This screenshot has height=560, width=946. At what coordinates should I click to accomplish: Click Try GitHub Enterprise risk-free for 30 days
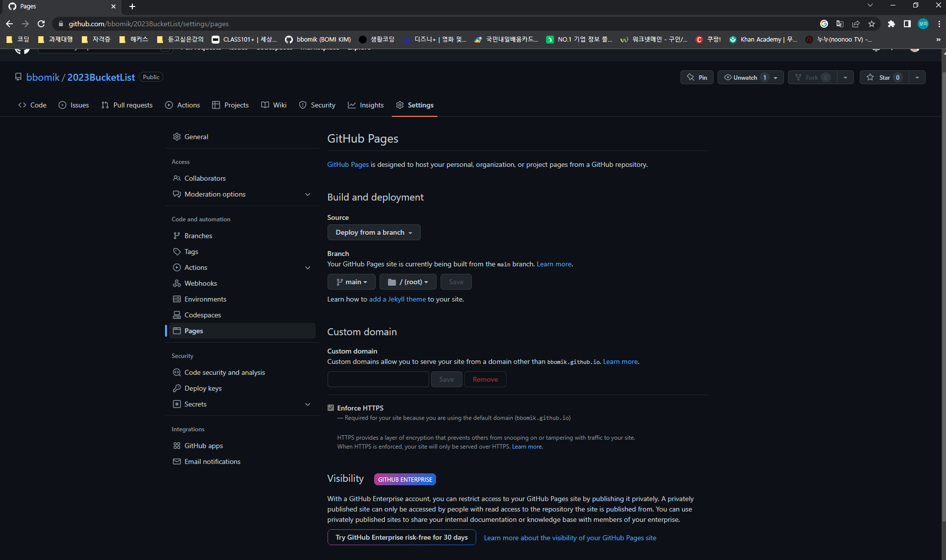[x=402, y=537]
